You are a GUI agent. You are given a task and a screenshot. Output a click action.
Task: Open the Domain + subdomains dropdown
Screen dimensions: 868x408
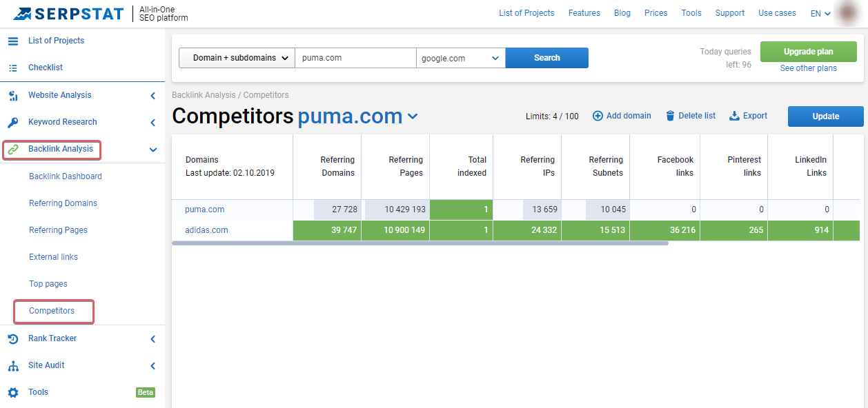coord(237,58)
